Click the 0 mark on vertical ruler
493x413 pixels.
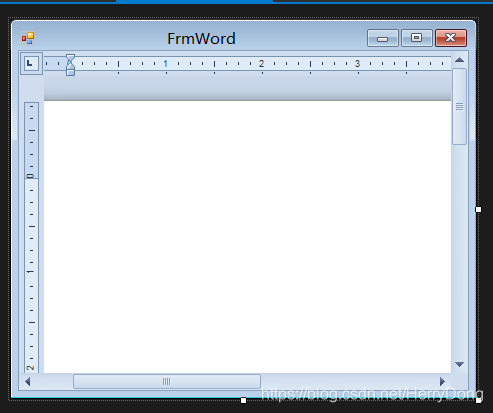pyautogui.click(x=30, y=176)
